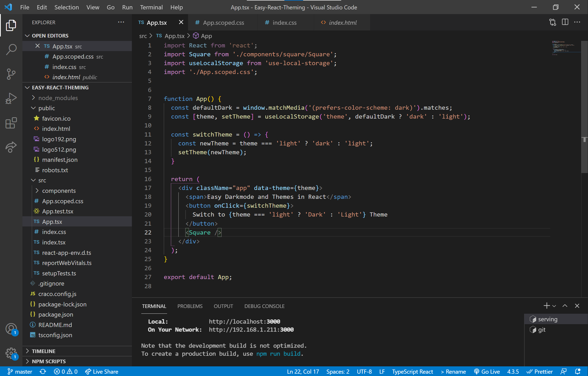Open the Manage gear icon
The image size is (588, 376).
tap(11, 353)
